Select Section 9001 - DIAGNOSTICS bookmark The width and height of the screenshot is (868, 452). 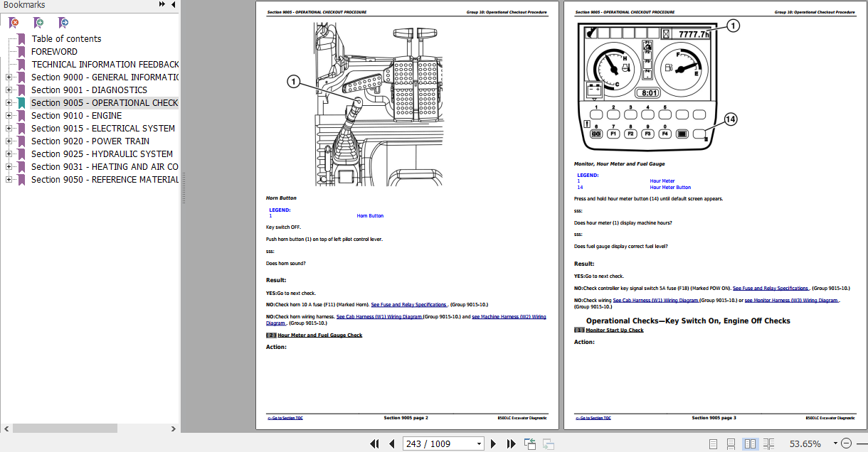[x=89, y=90]
